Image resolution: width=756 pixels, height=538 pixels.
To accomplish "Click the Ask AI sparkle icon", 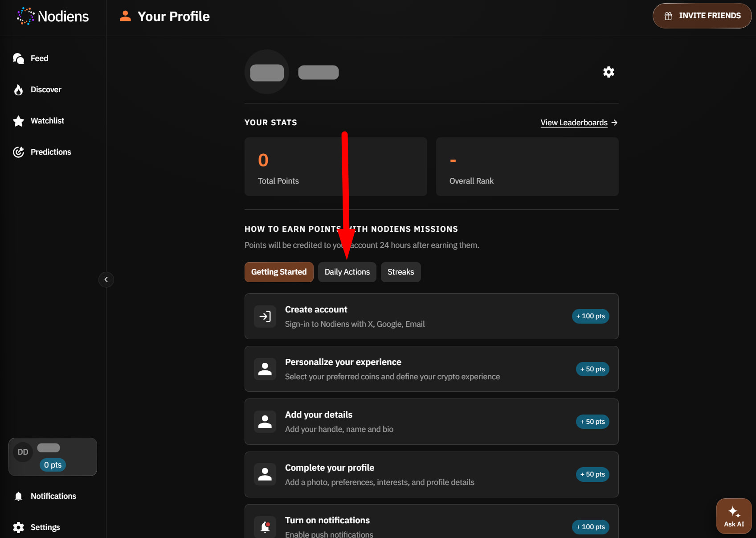I will [x=734, y=512].
